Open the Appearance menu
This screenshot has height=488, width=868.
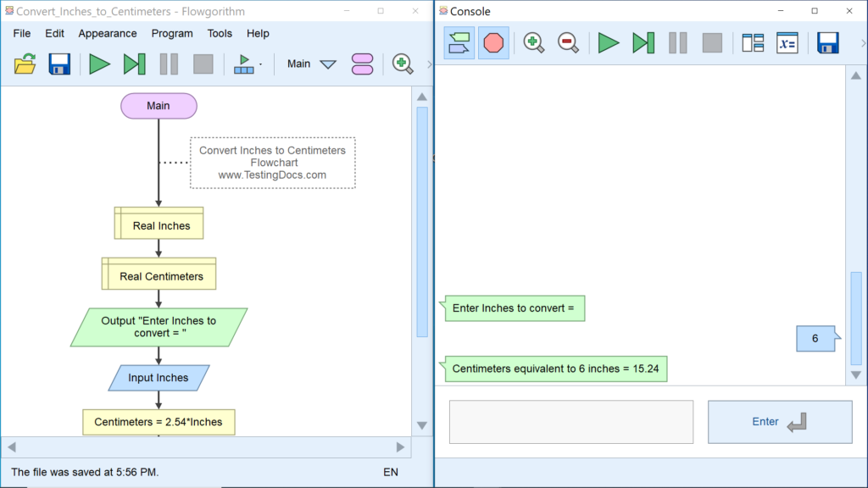pos(108,33)
